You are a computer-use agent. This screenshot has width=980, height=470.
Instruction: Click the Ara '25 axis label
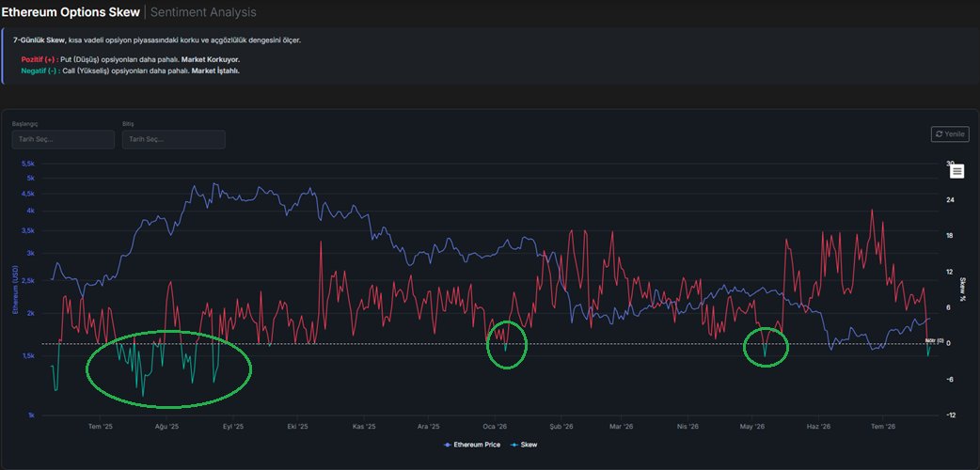pos(429,426)
